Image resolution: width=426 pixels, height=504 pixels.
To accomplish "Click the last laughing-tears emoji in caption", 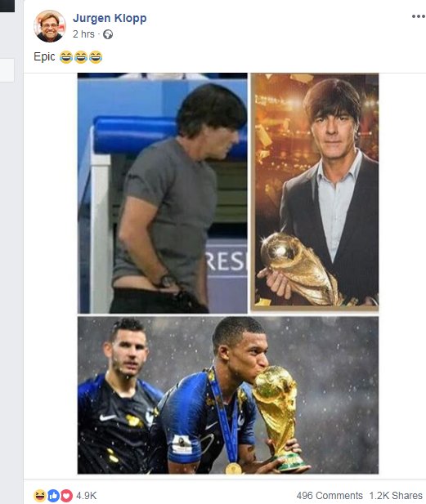I will 96,57.
